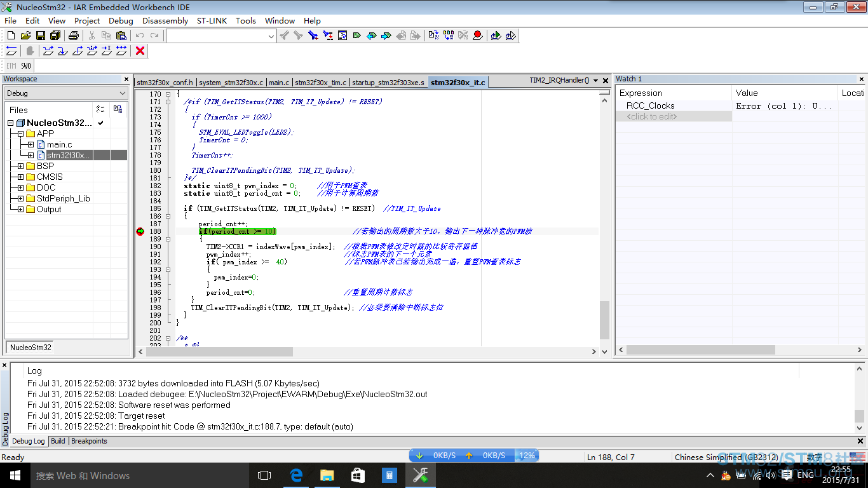The image size is (868, 488).
Task: Stop debugging with the red X
Action: tap(140, 51)
